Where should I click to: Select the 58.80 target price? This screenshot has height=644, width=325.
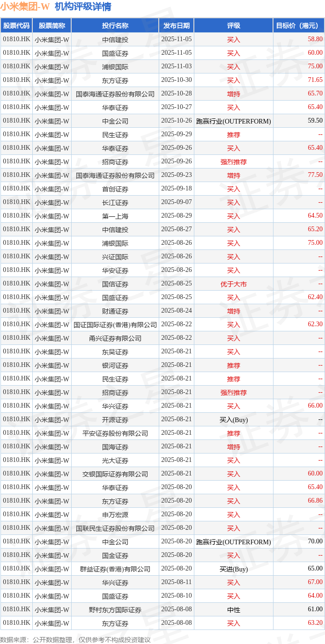pos(315,39)
